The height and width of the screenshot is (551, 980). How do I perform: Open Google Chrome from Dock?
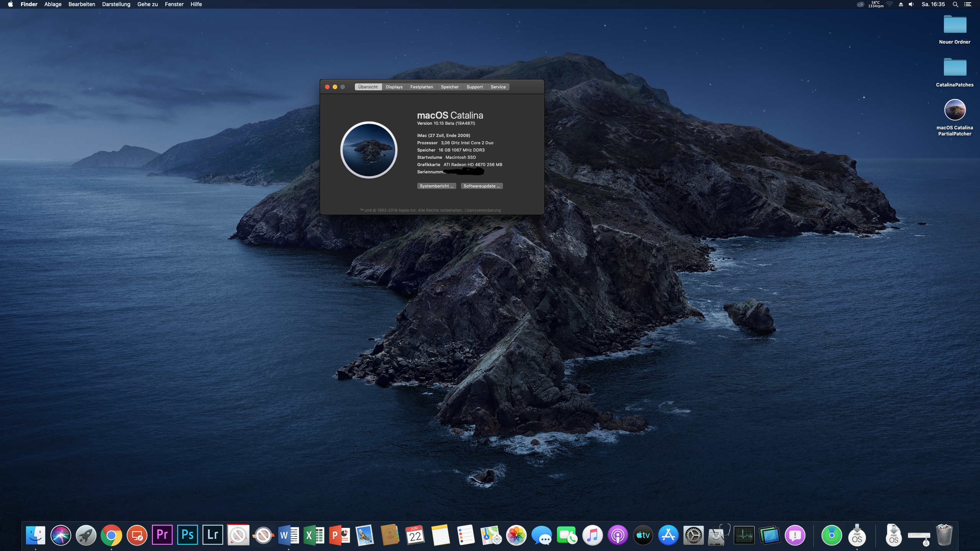pos(111,535)
